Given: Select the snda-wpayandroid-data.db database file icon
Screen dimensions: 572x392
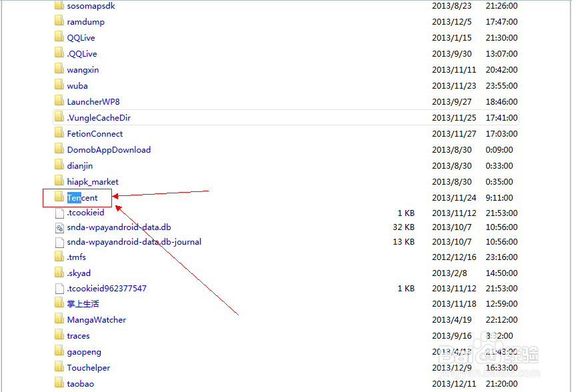Looking at the screenshot, I should (x=59, y=228).
